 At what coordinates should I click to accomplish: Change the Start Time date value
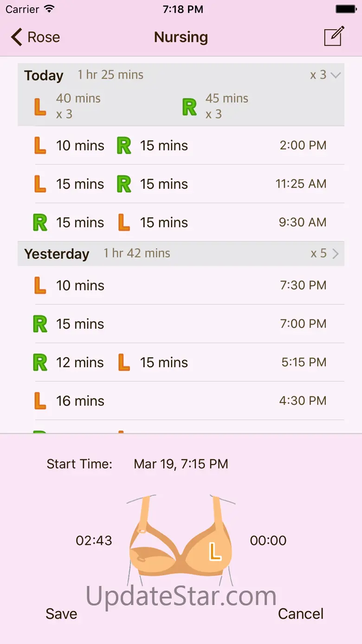coord(181,464)
